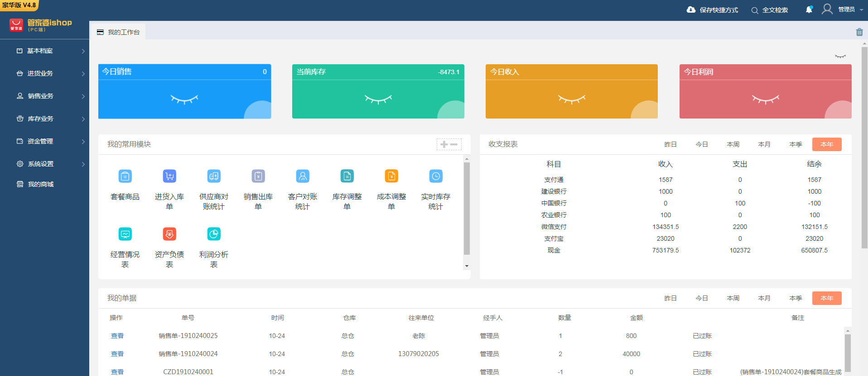Click the plus icon in 我的常用模块

pyautogui.click(x=444, y=144)
